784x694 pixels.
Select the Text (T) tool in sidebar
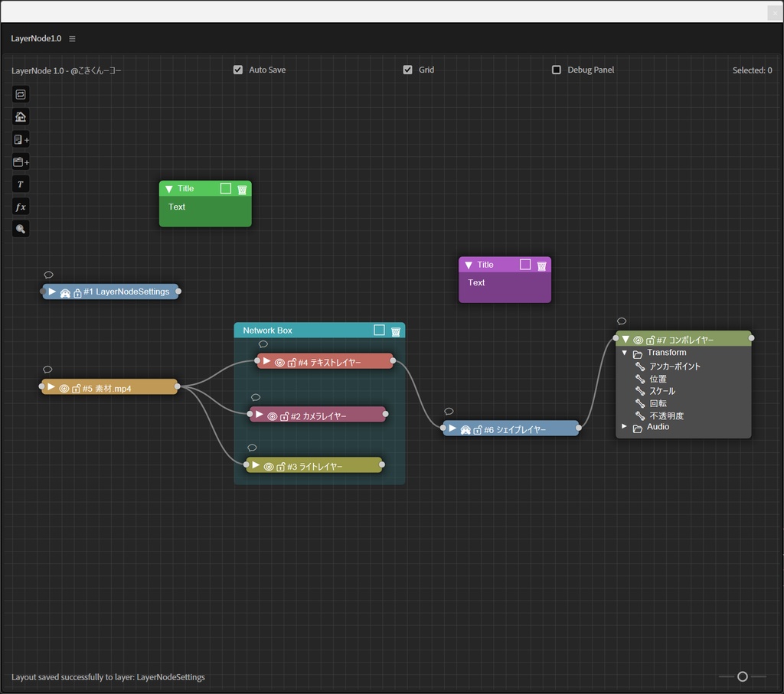point(20,184)
